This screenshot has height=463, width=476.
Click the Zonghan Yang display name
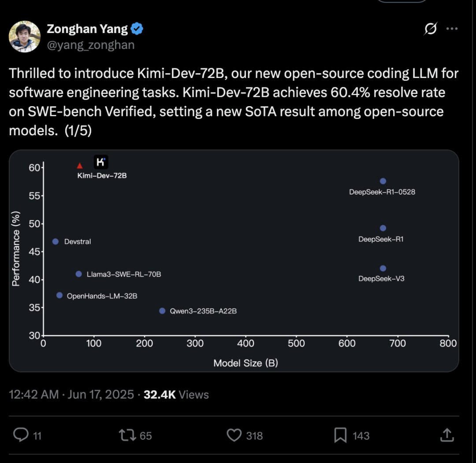tap(87, 29)
